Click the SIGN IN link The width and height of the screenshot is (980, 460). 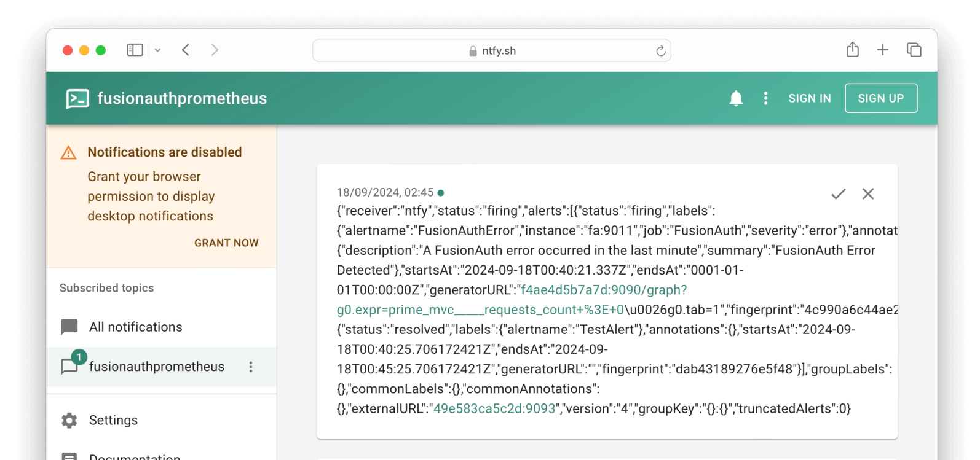809,98
